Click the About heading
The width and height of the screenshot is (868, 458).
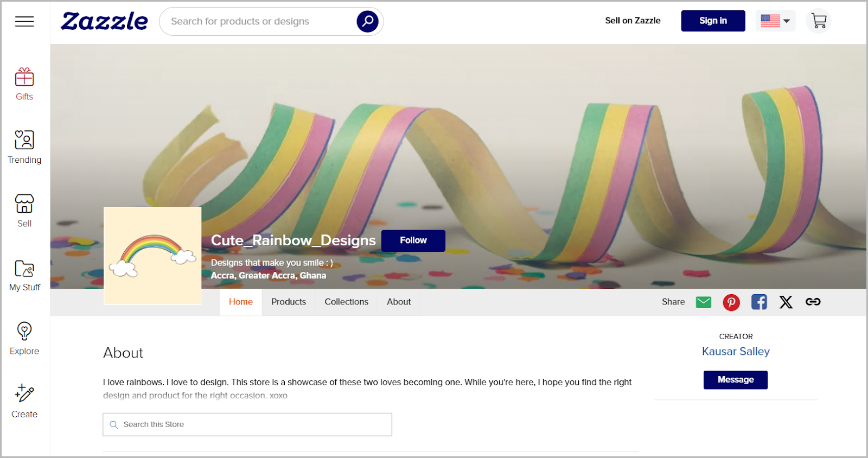(x=123, y=353)
